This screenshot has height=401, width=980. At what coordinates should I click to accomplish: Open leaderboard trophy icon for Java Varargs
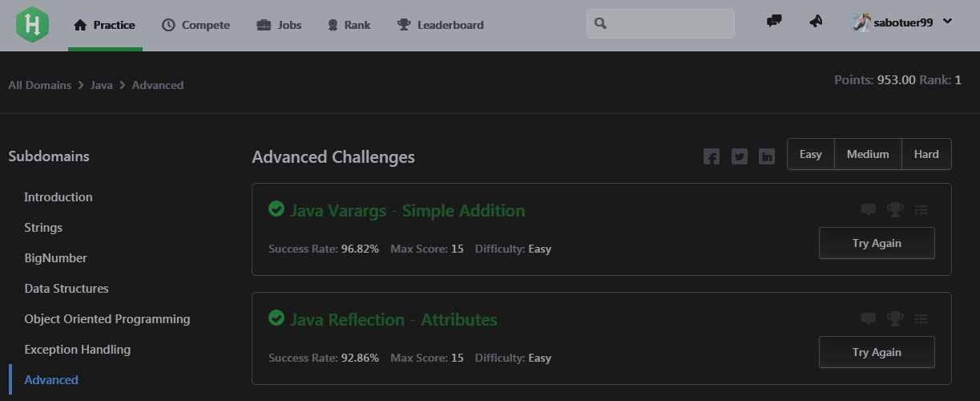pos(895,209)
